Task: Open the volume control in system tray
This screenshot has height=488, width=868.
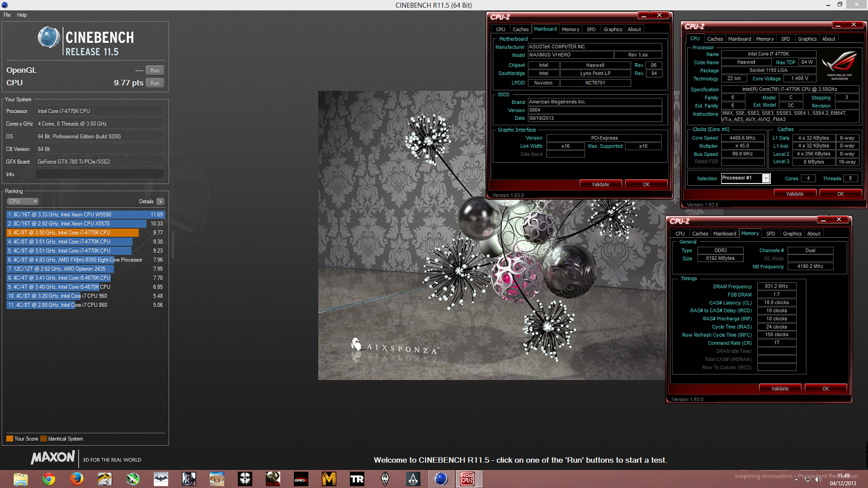Action: click(818, 479)
